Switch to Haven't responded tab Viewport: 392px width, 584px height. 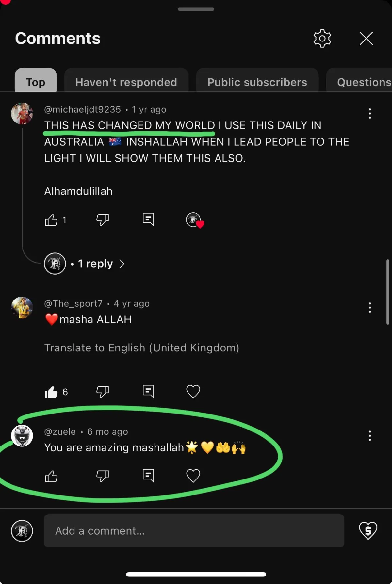126,82
